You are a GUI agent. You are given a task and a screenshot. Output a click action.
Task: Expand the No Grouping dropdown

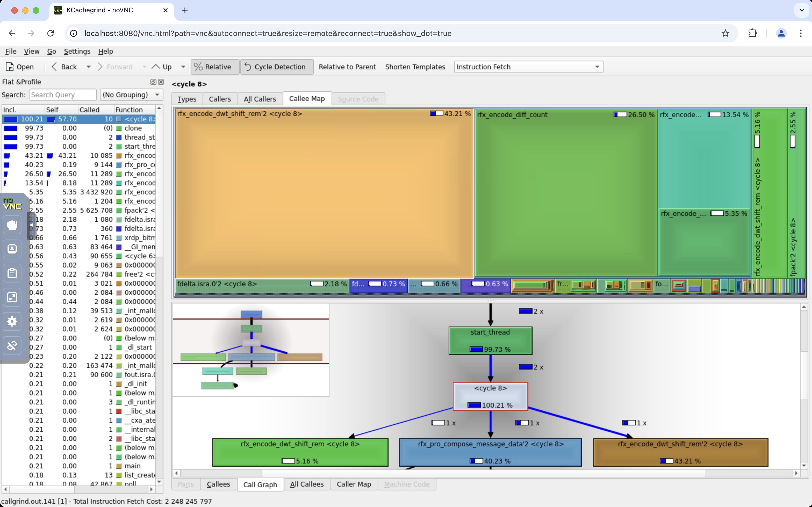click(x=131, y=95)
